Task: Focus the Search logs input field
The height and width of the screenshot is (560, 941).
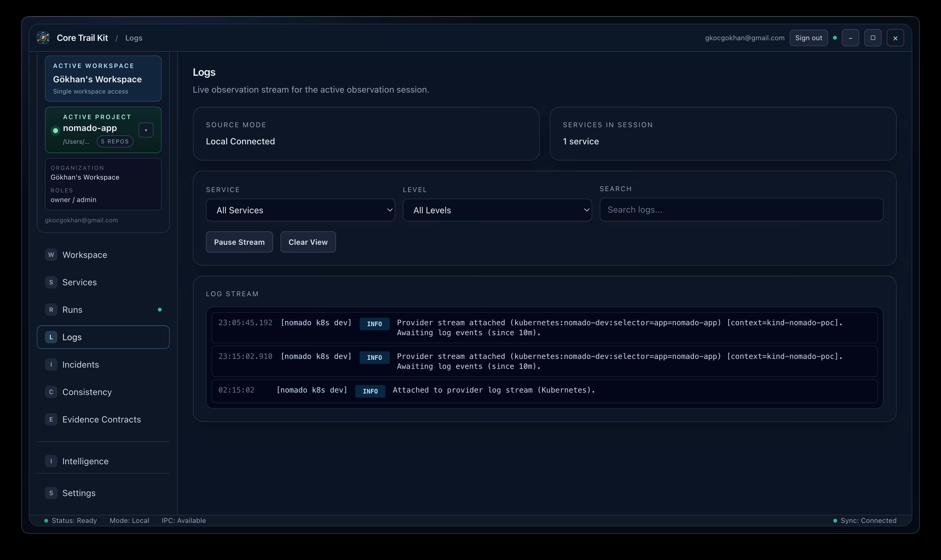Action: tap(741, 210)
